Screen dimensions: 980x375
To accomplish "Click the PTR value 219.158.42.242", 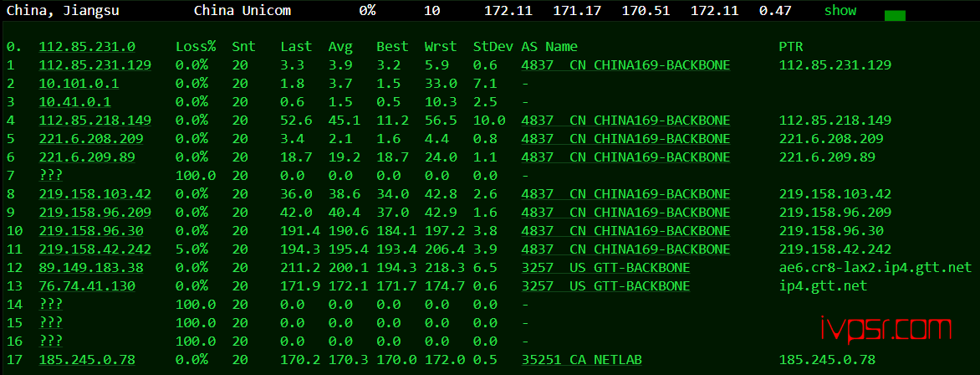I will (x=835, y=249).
